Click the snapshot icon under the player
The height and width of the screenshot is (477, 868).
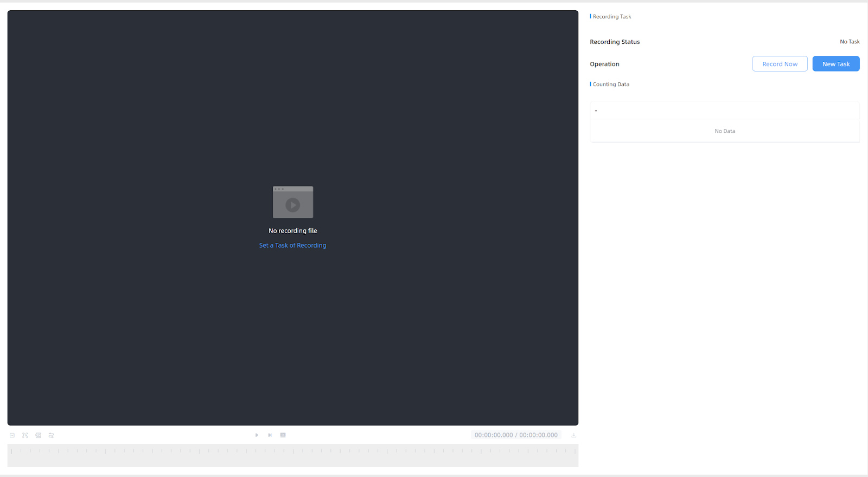pyautogui.click(x=38, y=435)
